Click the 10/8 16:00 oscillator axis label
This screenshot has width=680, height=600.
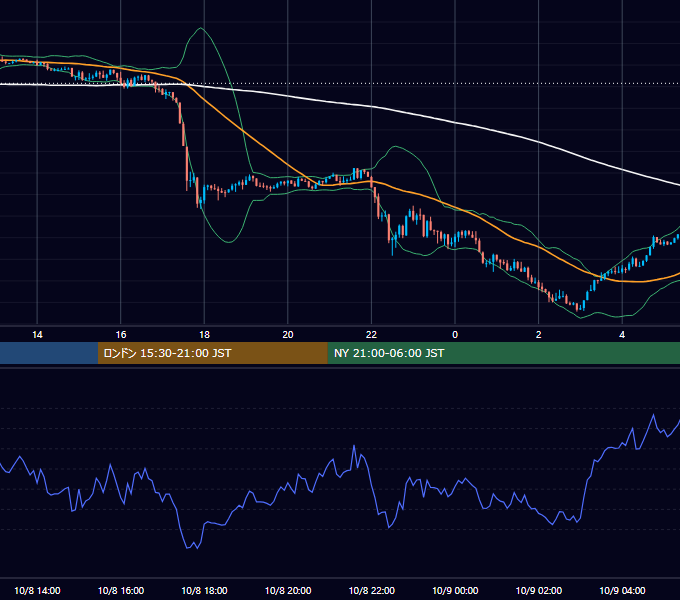(x=121, y=590)
